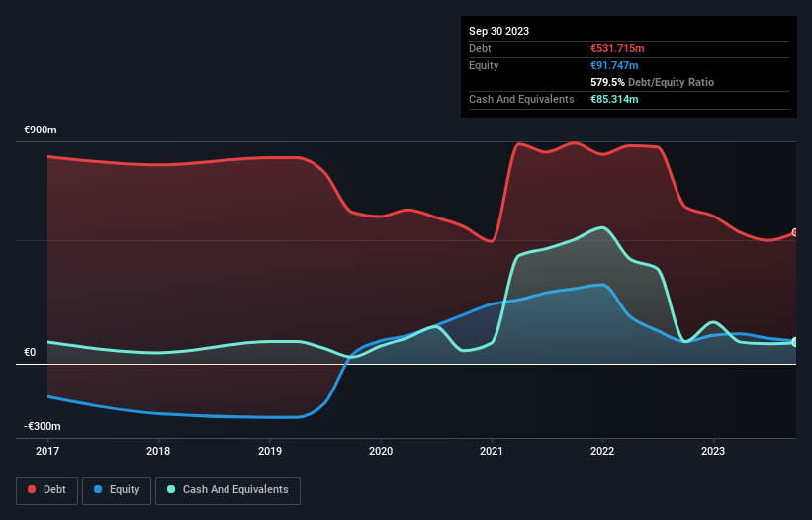Image resolution: width=812 pixels, height=520 pixels.
Task: Click the 2021 x-axis label
Action: [492, 451]
